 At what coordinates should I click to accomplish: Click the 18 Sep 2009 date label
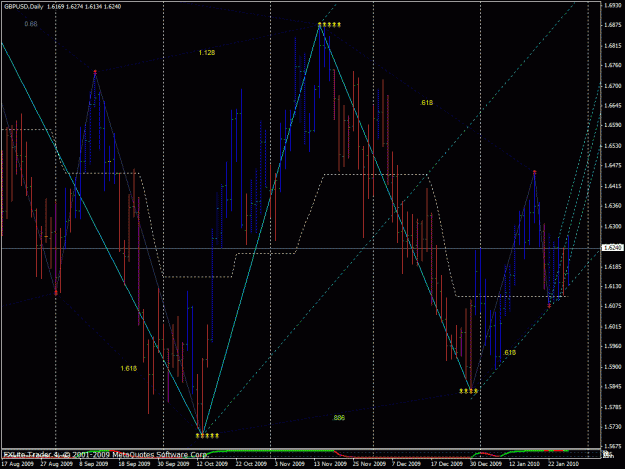click(134, 464)
